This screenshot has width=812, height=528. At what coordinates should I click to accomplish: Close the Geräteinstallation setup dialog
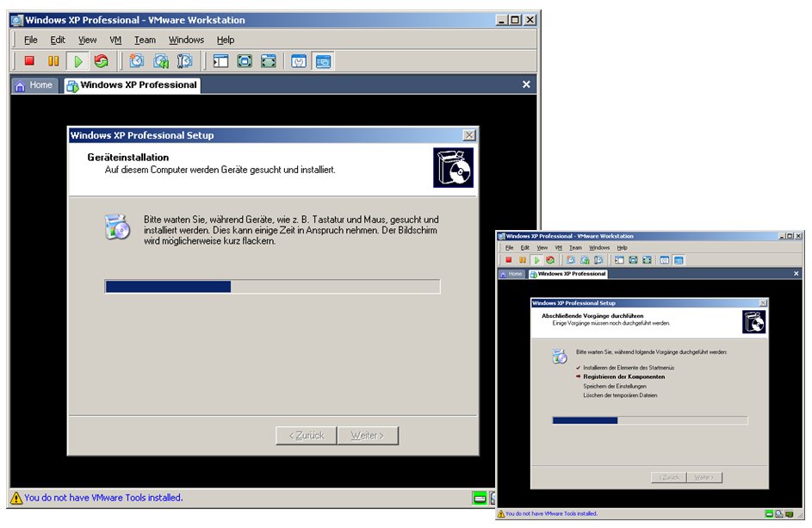pos(469,135)
